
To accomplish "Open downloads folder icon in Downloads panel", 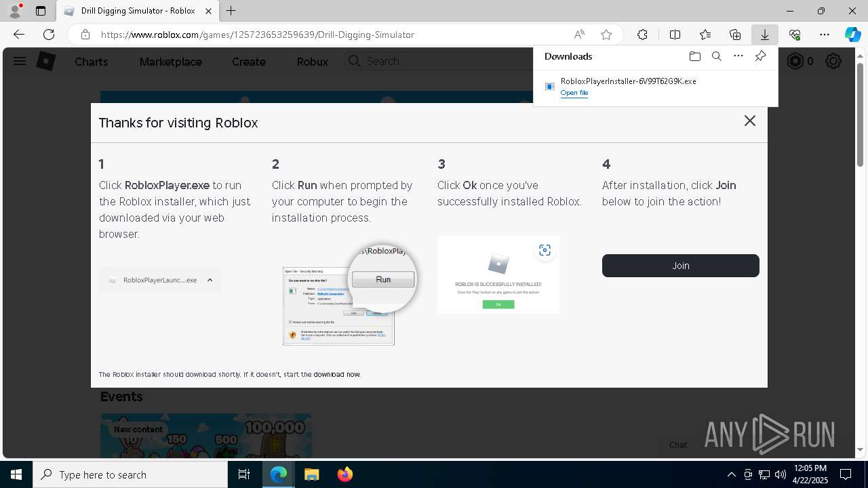I will [694, 56].
